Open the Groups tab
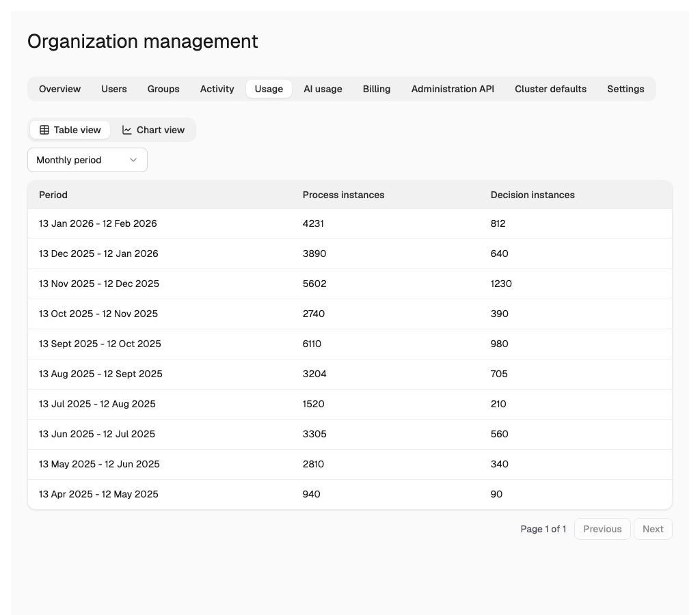The image size is (700, 615). coord(163,89)
